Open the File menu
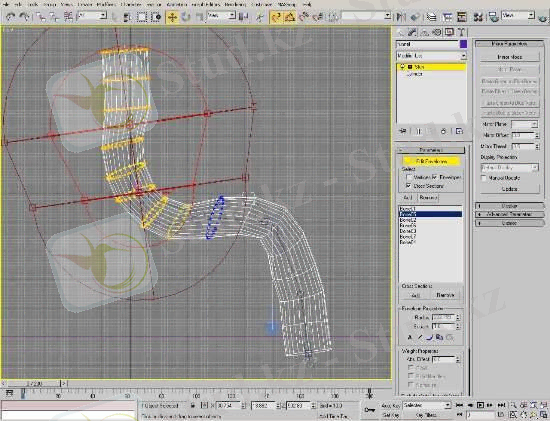 [x=7, y=4]
